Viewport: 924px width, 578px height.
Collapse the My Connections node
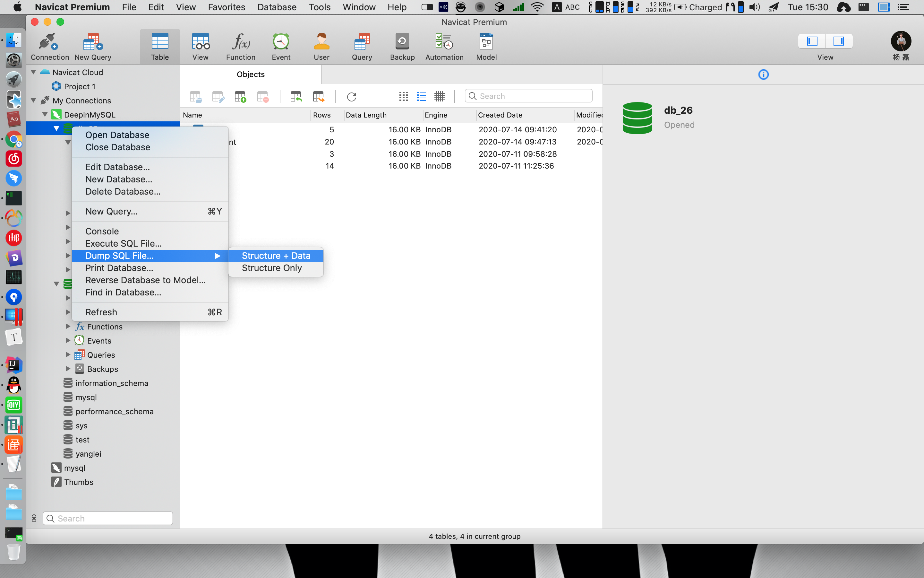[34, 100]
